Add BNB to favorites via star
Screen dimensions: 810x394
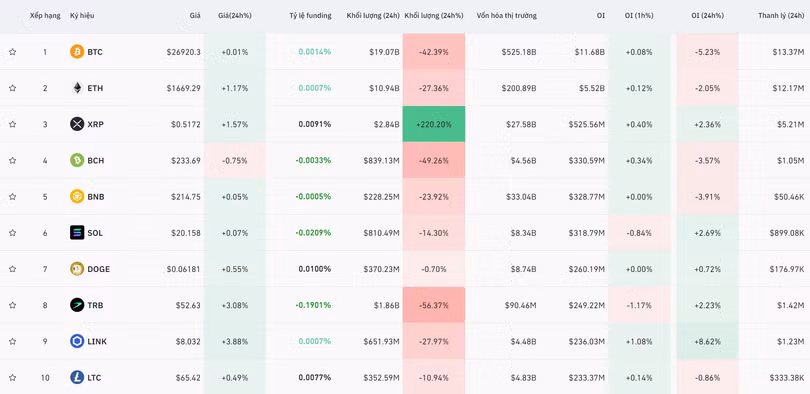click(x=12, y=196)
